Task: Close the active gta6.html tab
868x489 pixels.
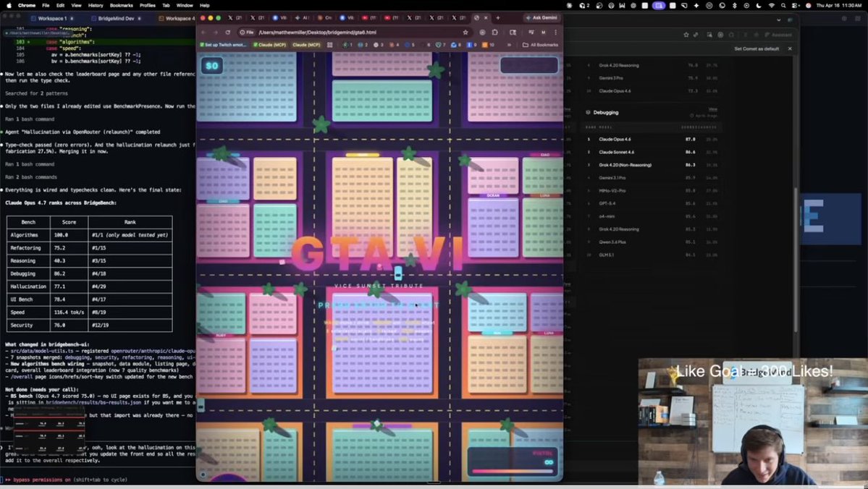Action: click(486, 17)
